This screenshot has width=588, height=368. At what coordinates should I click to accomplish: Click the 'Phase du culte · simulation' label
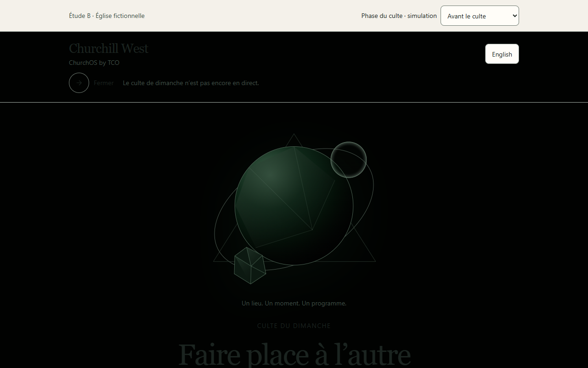point(399,16)
